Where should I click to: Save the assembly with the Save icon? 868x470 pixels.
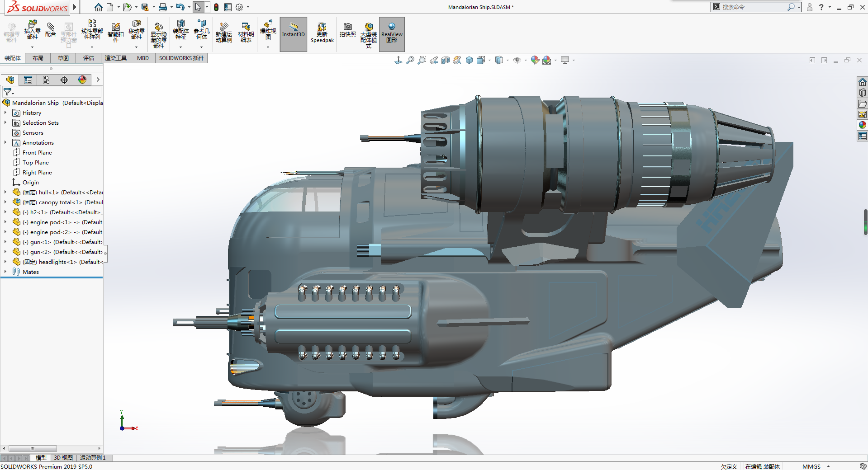click(x=145, y=7)
